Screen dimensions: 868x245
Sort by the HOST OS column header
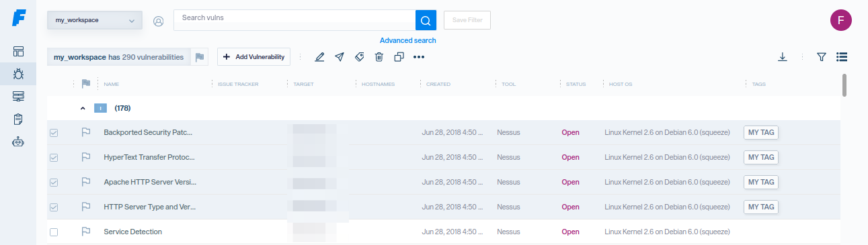[x=621, y=84]
